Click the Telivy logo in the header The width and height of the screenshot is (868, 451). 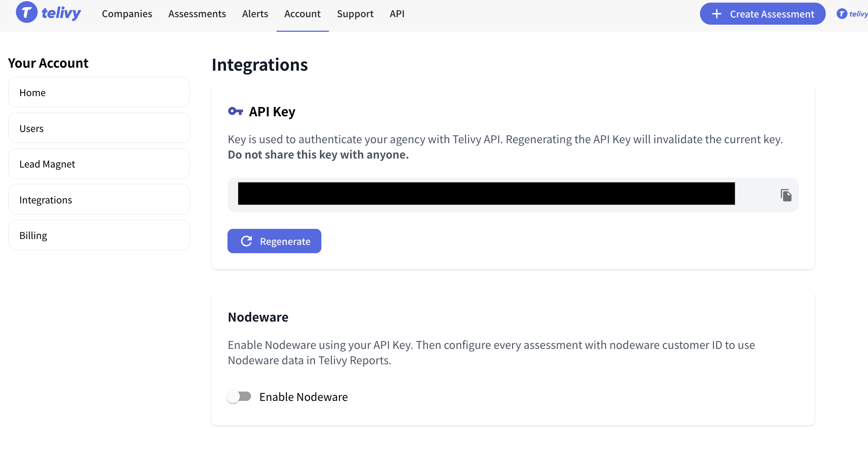[x=48, y=13]
